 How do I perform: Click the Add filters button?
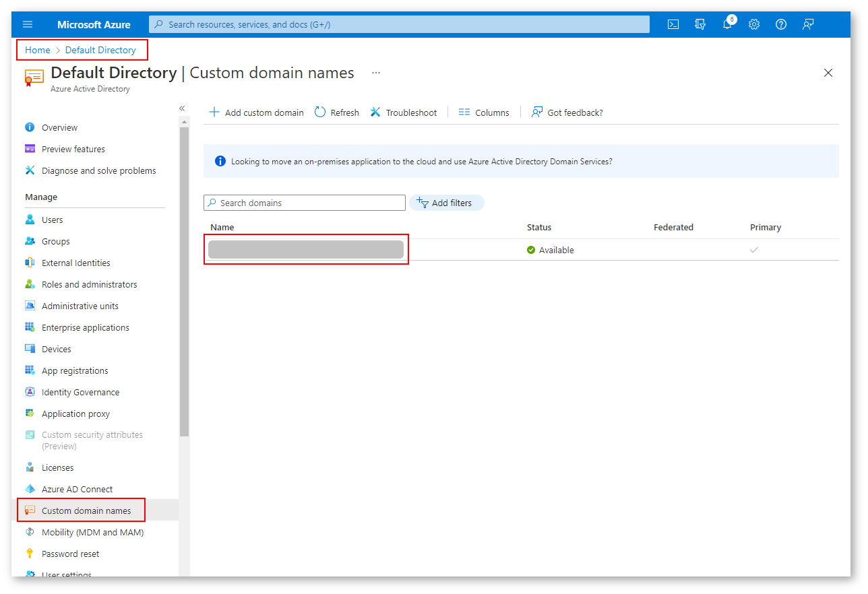point(446,203)
